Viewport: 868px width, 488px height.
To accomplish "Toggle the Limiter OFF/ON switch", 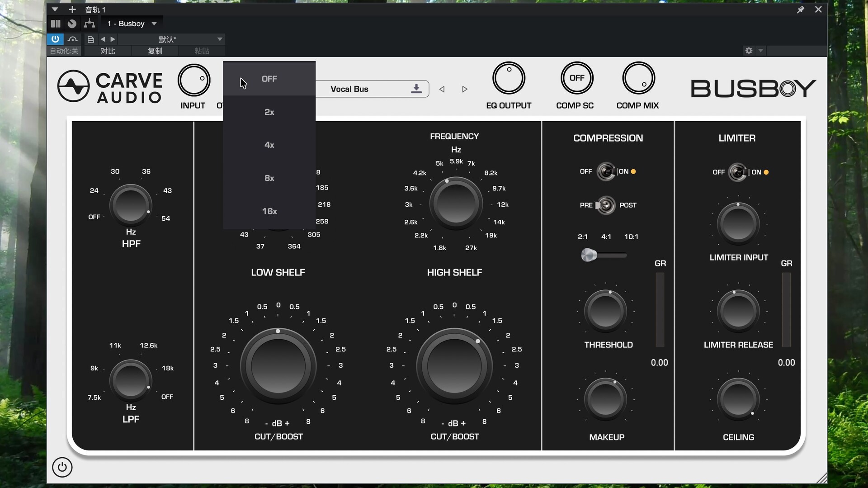I will click(738, 172).
